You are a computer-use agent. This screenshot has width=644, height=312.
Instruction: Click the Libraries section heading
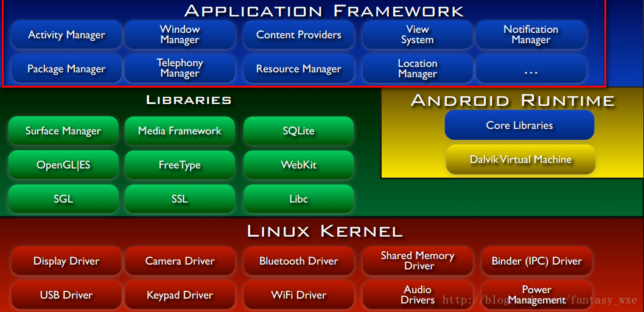189,100
